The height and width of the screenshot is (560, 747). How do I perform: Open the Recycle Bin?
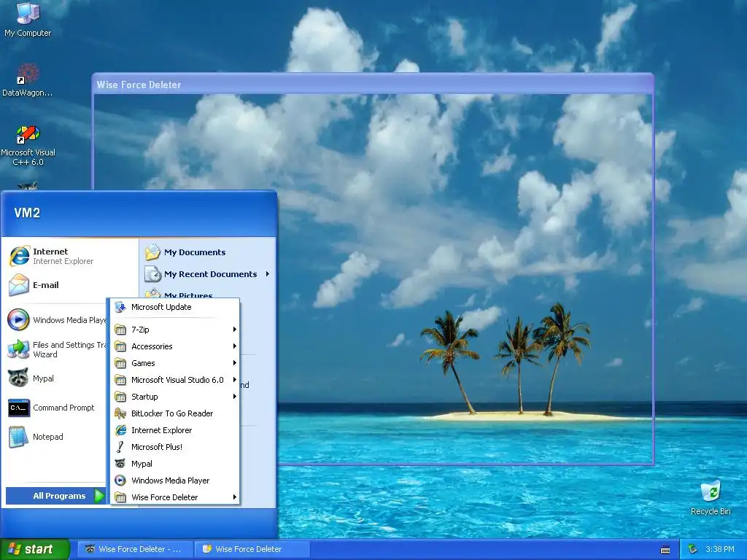click(711, 497)
